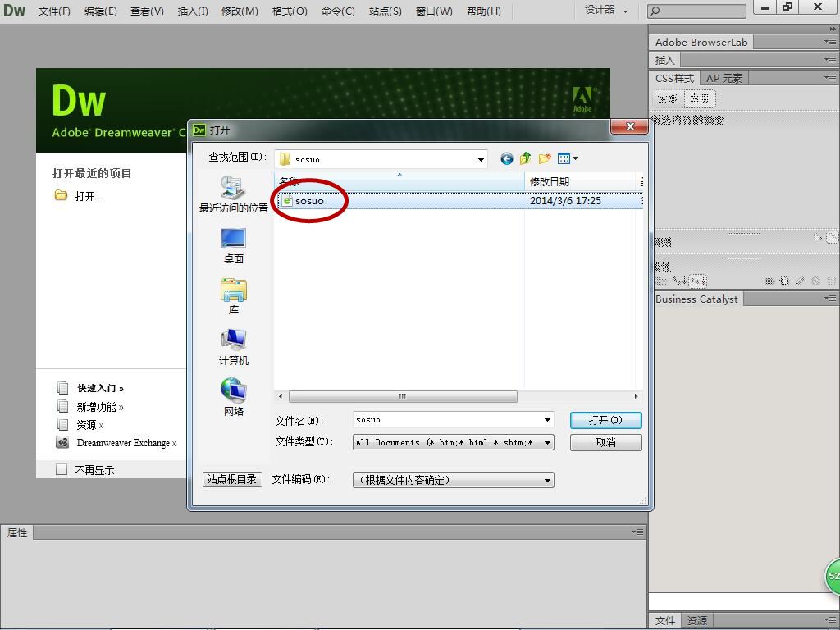Click the attach style sheet icon
Image resolution: width=840 pixels, height=630 pixels.
[x=769, y=281]
